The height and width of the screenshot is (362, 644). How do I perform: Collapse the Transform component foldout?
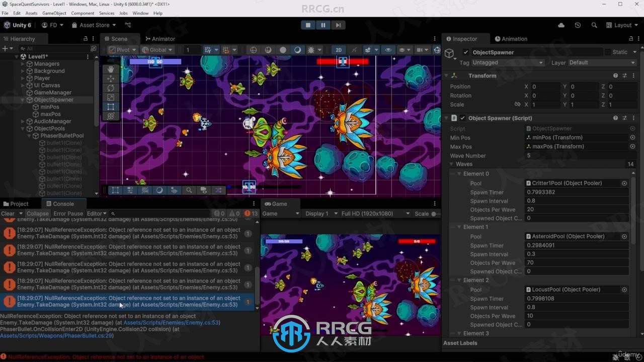(x=446, y=76)
